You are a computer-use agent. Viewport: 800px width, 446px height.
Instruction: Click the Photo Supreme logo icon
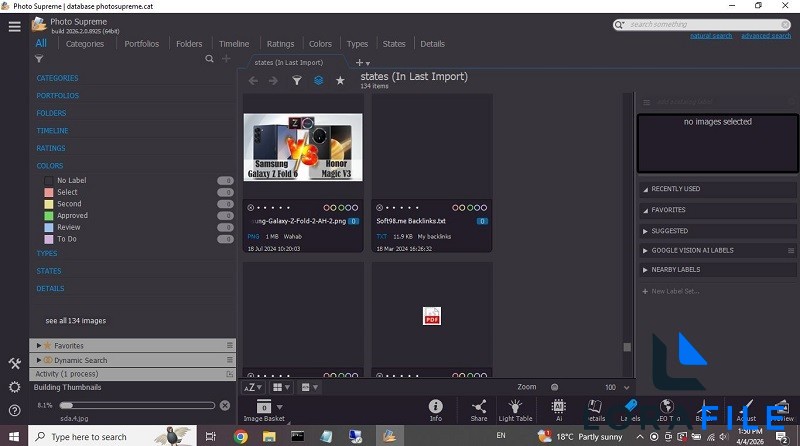[x=39, y=24]
